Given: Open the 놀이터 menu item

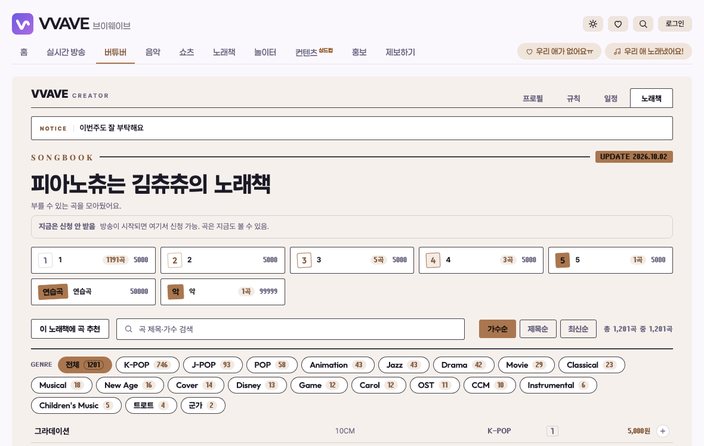Looking at the screenshot, I should pyautogui.click(x=265, y=52).
